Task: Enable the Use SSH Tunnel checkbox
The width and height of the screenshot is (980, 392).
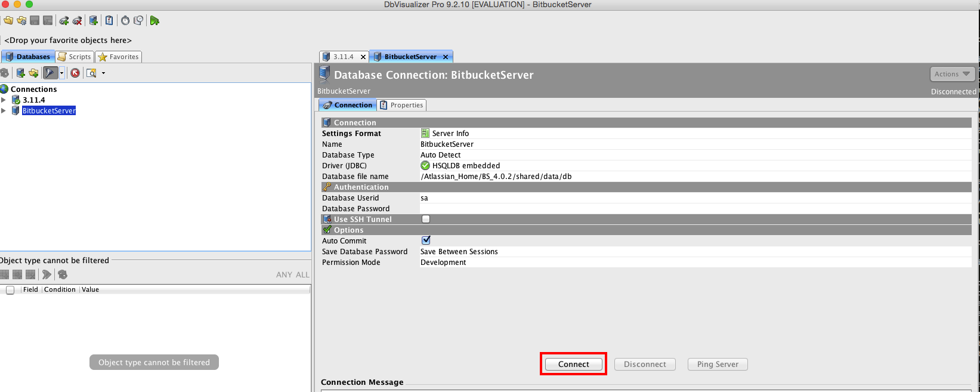Action: pos(426,219)
